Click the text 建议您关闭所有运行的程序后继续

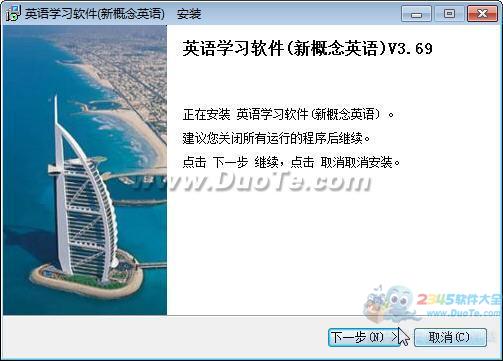pyautogui.click(x=277, y=138)
